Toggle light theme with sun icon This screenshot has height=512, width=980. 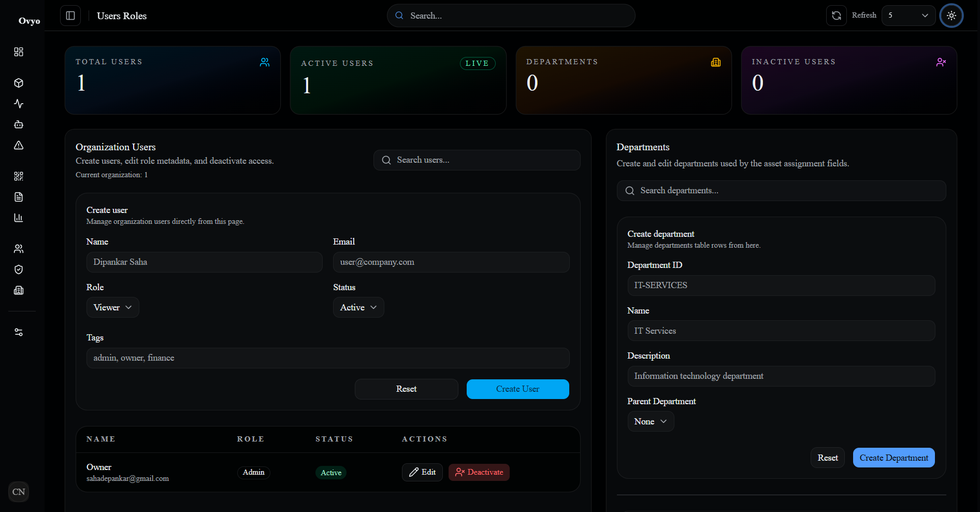tap(952, 16)
